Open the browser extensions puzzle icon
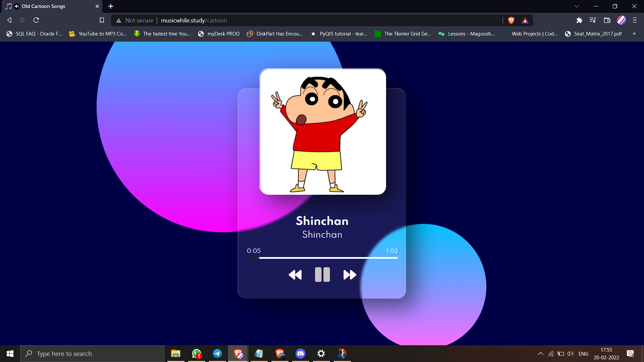 coord(579,20)
